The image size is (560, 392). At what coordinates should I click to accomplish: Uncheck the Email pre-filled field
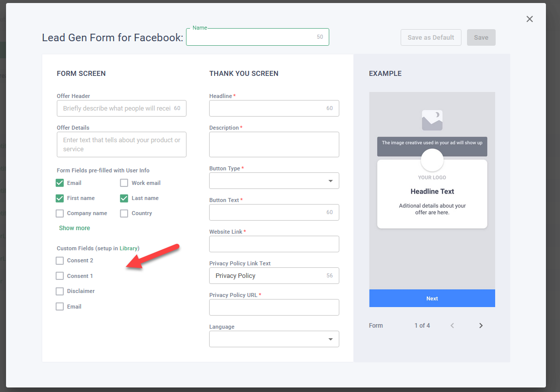click(60, 183)
